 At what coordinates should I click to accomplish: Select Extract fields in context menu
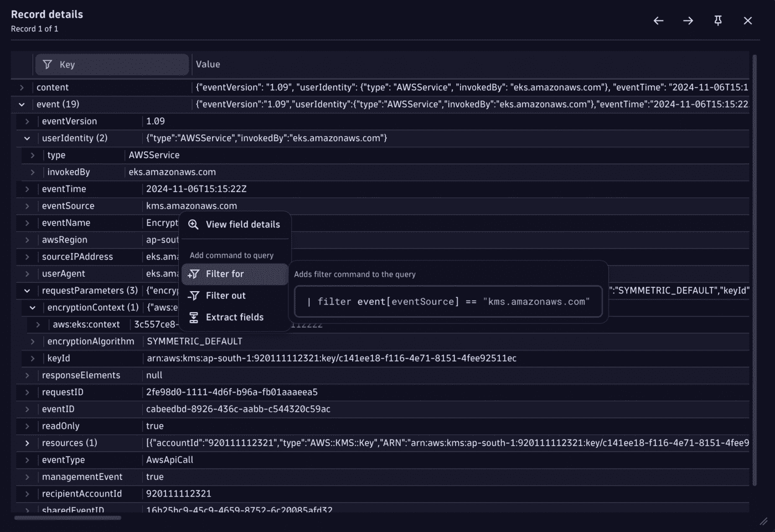[x=235, y=317]
